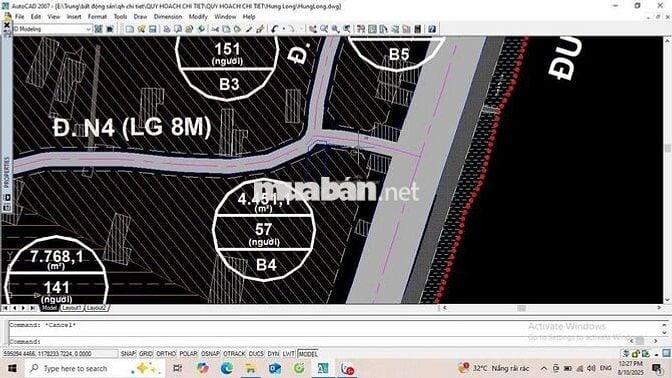The image size is (672, 378).
Task: Select the Pan realtime tool
Action: (x=313, y=29)
